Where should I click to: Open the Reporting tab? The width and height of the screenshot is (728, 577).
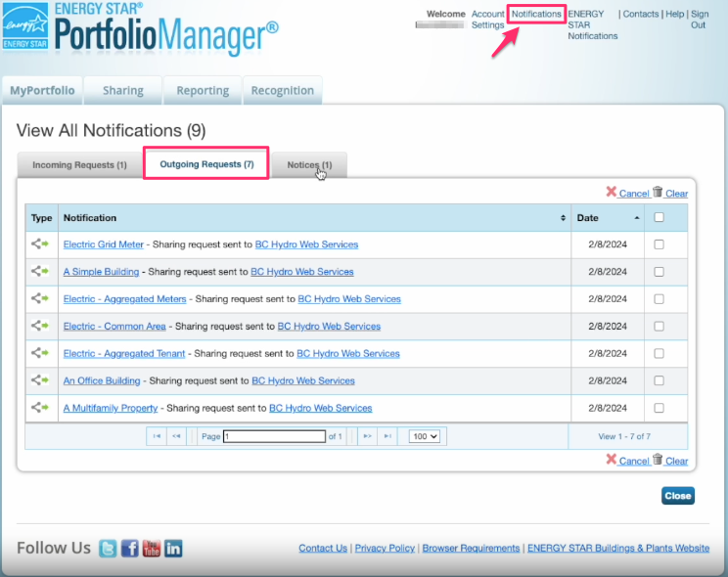[203, 91]
